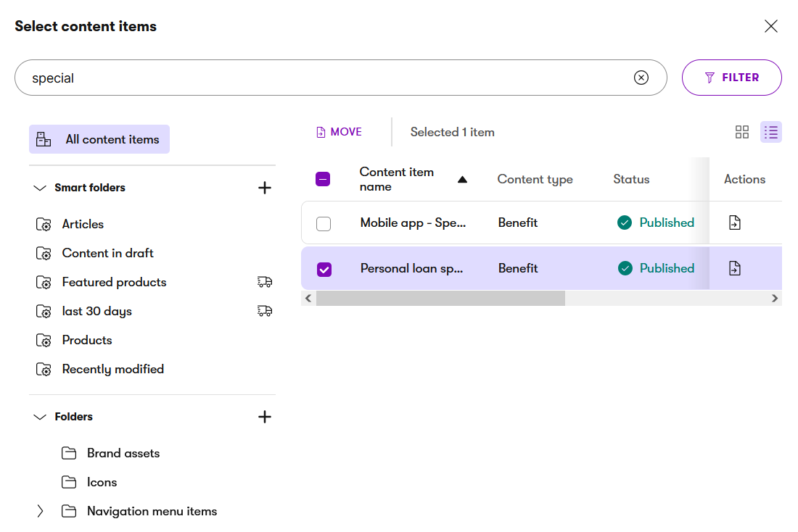
Task: Click the move action icon for Mobile app item
Action: (x=734, y=223)
